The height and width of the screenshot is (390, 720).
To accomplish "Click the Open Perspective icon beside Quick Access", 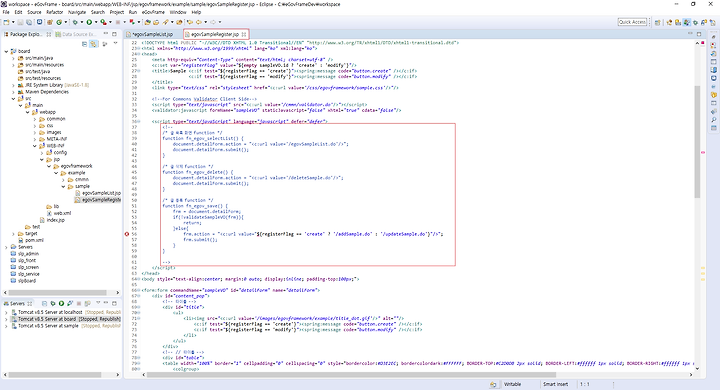I will pos(658,22).
